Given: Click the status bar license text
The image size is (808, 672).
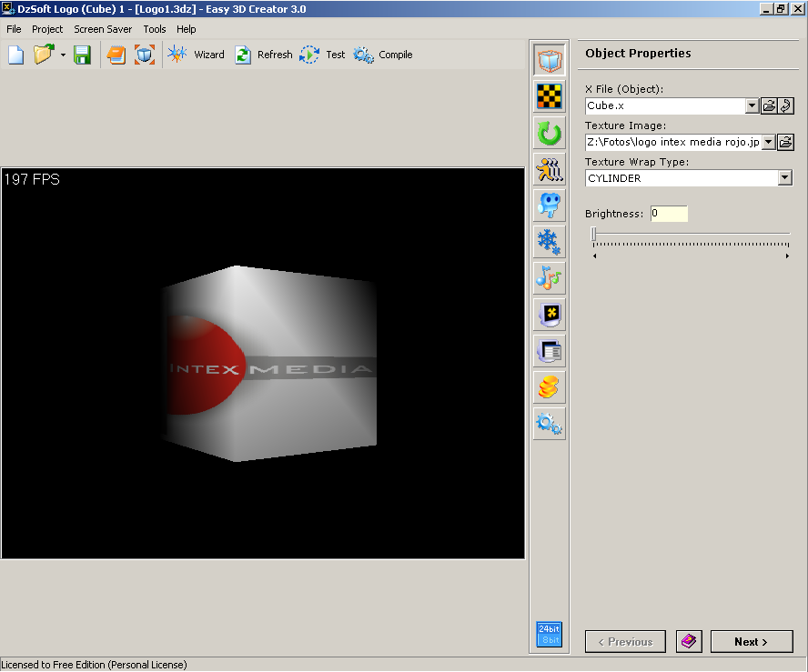Looking at the screenshot, I should [x=95, y=665].
